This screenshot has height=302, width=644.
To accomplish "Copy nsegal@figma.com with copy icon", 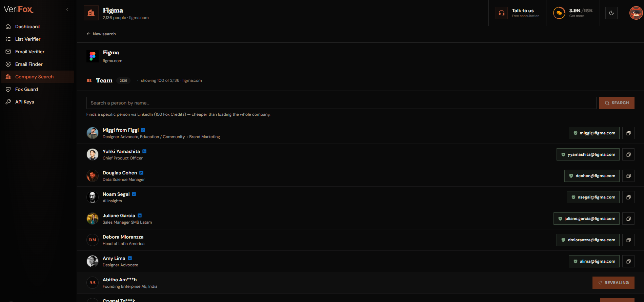I will coord(628,197).
